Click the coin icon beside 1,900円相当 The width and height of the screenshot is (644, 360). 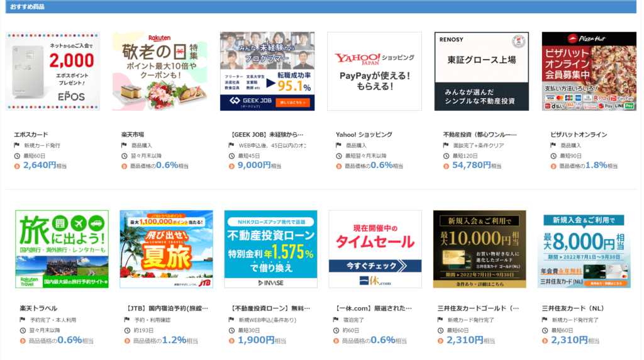click(231, 340)
